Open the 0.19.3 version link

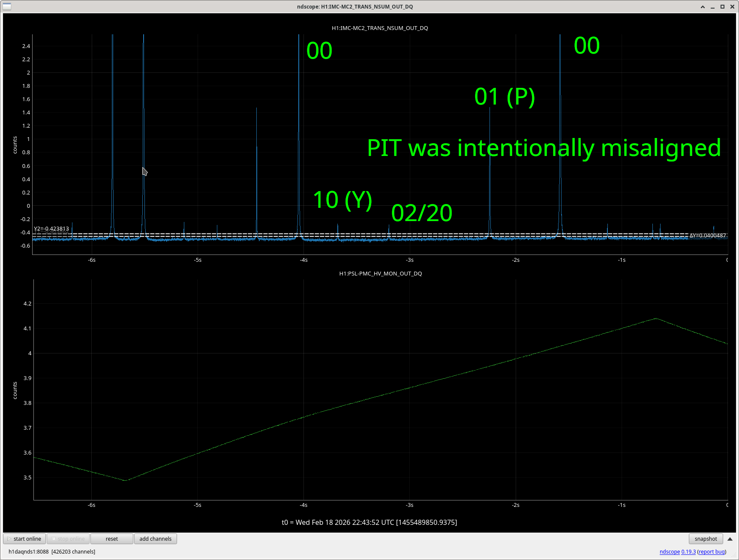[688, 551]
